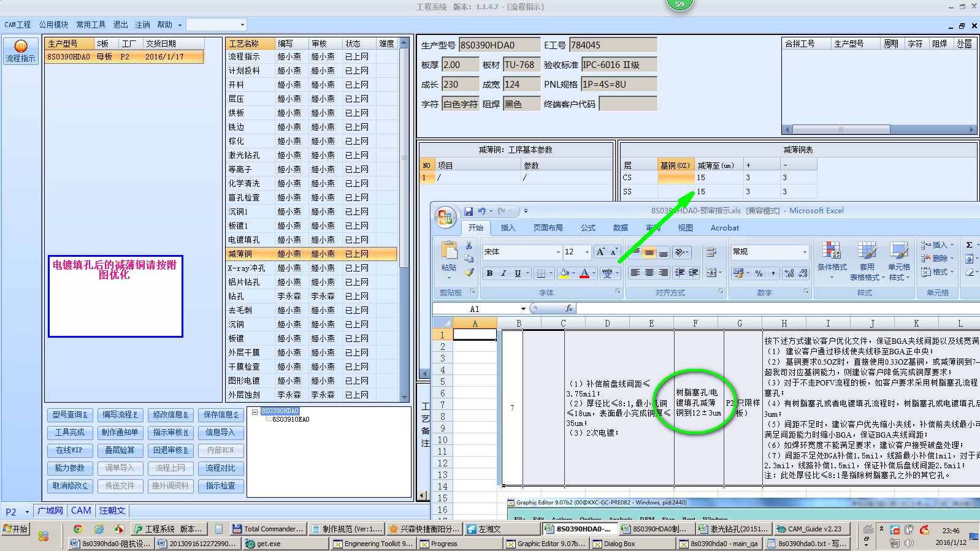
Task: Click the 保存信息 button
Action: [221, 415]
